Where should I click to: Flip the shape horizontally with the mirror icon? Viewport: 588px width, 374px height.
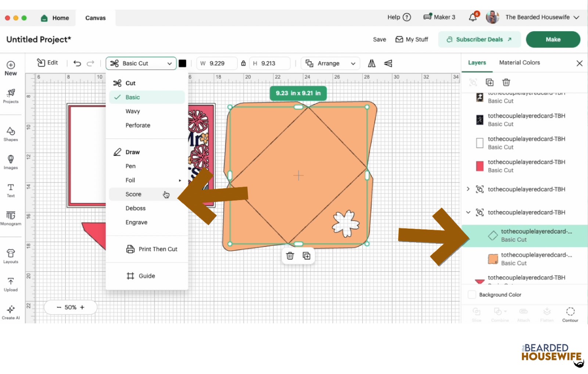point(371,63)
